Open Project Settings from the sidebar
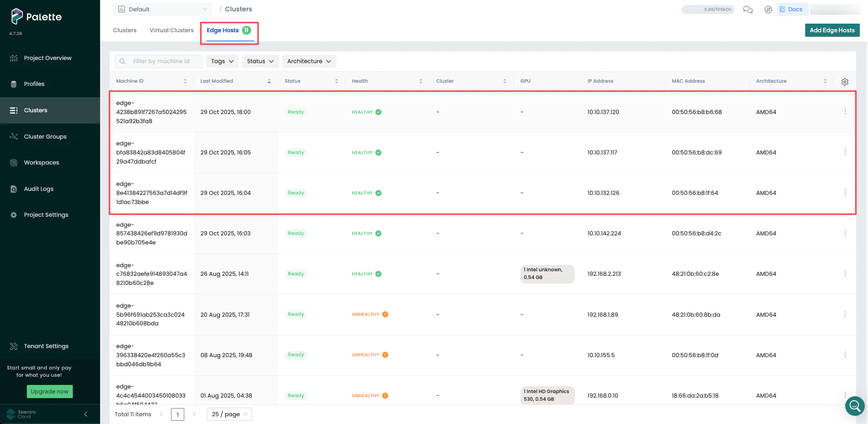Screen dimensions: 868x424 (46, 214)
